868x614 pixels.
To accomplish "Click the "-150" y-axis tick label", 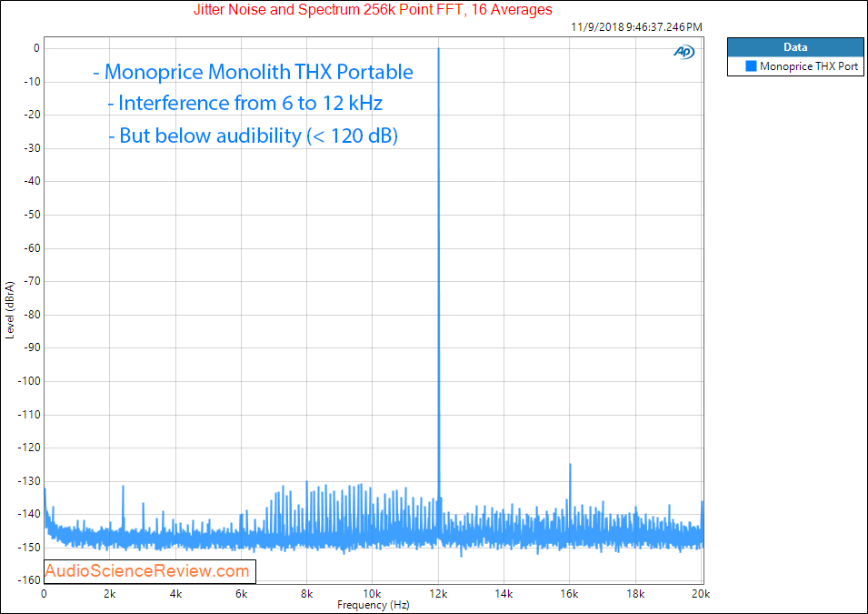I will (29, 547).
